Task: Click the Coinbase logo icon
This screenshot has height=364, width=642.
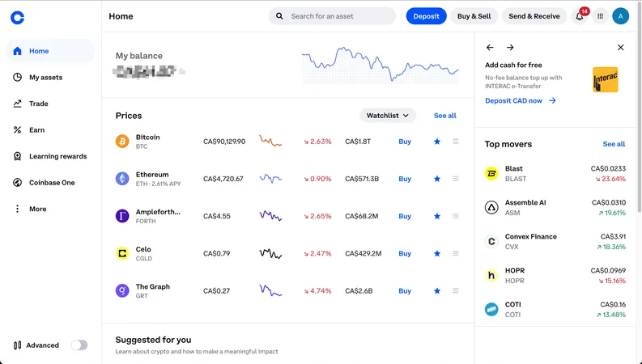Action: click(17, 17)
